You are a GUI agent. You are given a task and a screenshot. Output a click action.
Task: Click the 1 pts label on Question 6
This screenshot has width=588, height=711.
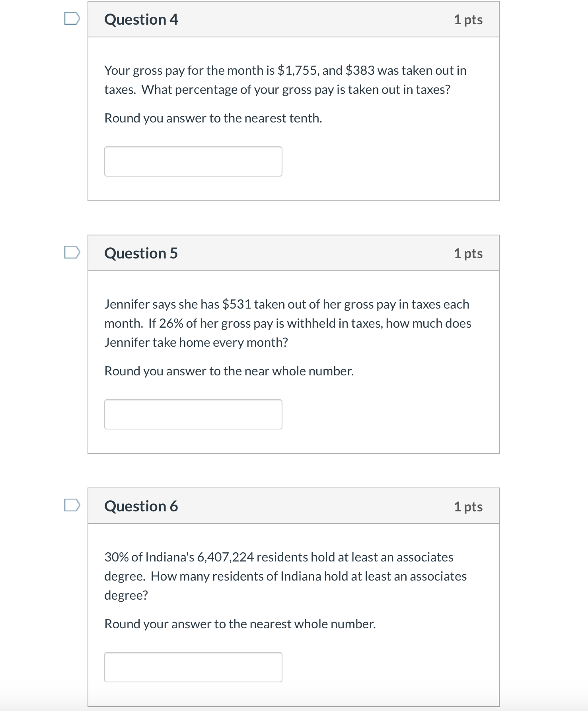point(469,506)
